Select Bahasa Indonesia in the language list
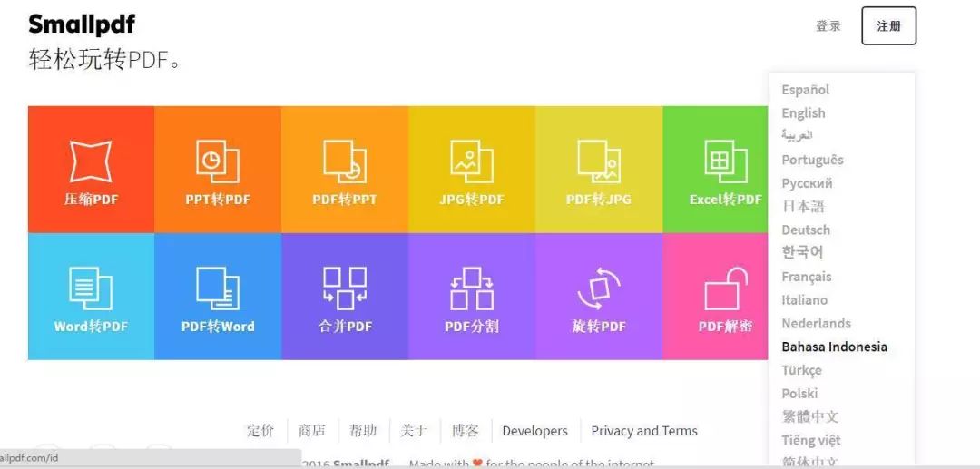The image size is (980, 469). tap(835, 347)
